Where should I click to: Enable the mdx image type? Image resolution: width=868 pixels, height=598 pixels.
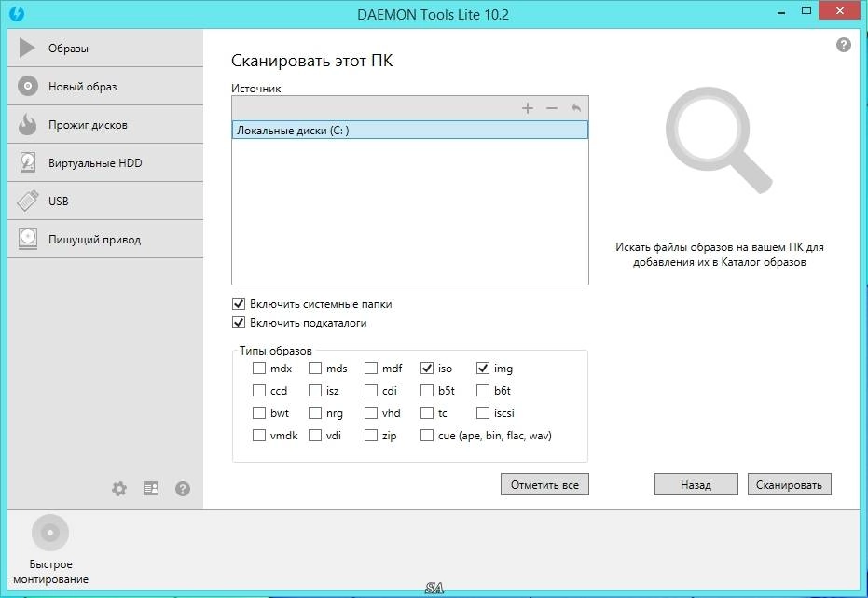(258, 368)
